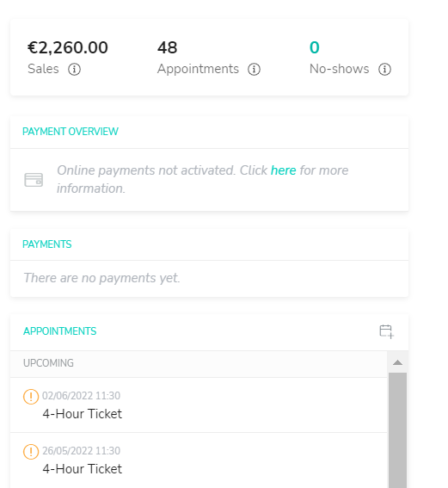
Task: Select the €2,260.00 sales figure
Action: pos(68,47)
